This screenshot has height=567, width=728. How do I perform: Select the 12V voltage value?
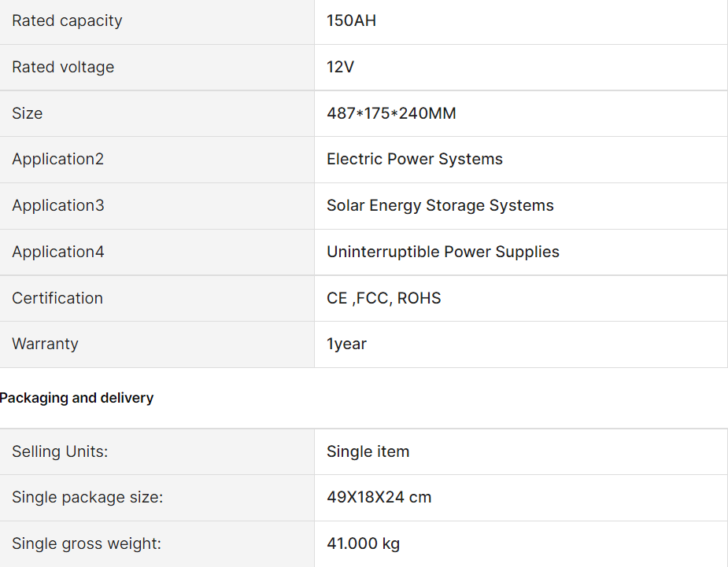[x=341, y=68]
